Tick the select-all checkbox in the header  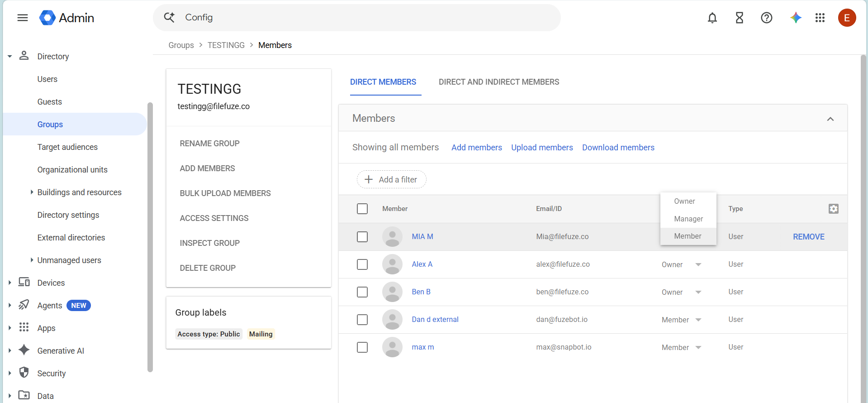(362, 209)
